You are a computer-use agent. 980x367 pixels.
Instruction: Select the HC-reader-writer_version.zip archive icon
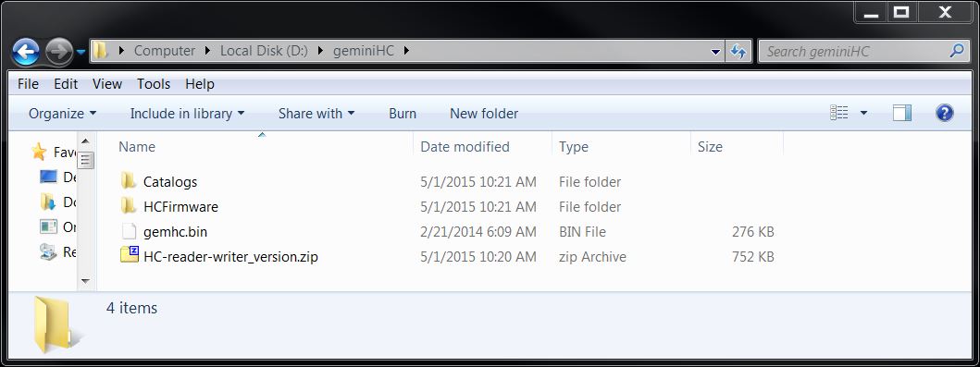130,255
